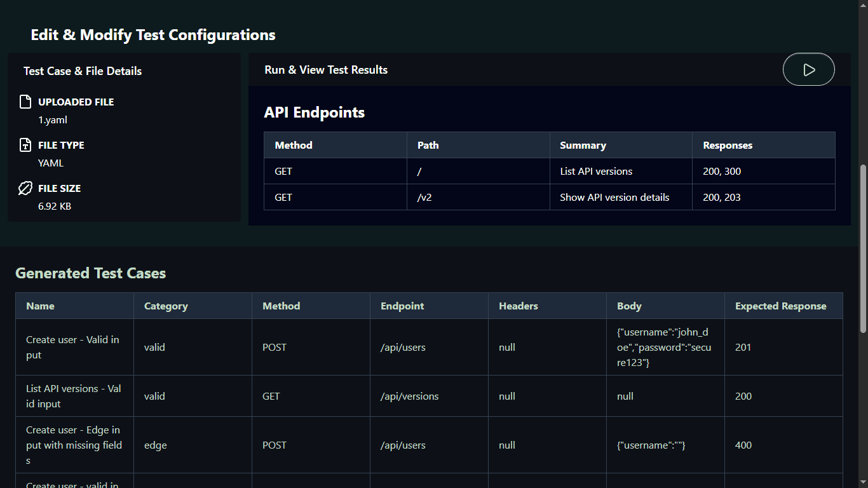Select the 6.92 KB file size value
The height and width of the screenshot is (488, 868).
(x=55, y=206)
